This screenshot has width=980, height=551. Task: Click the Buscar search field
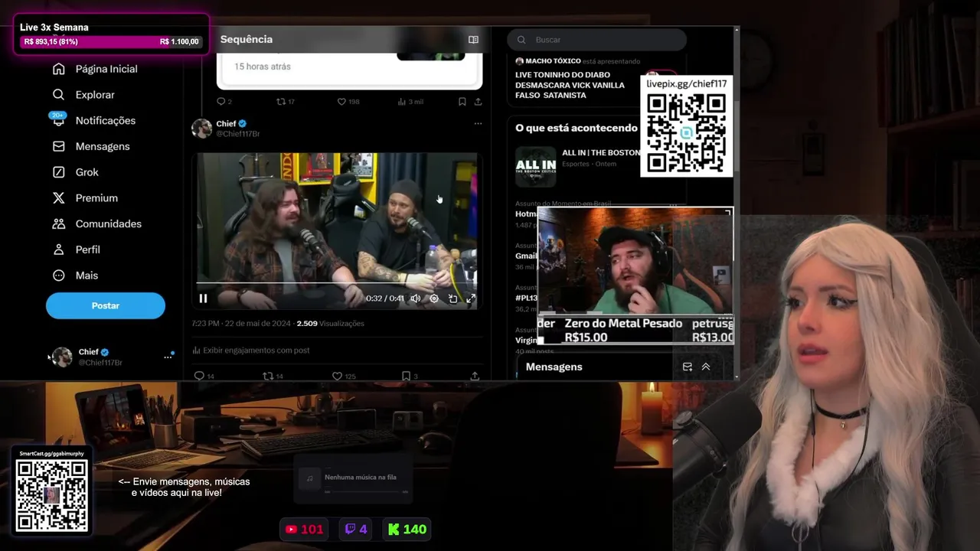click(597, 40)
